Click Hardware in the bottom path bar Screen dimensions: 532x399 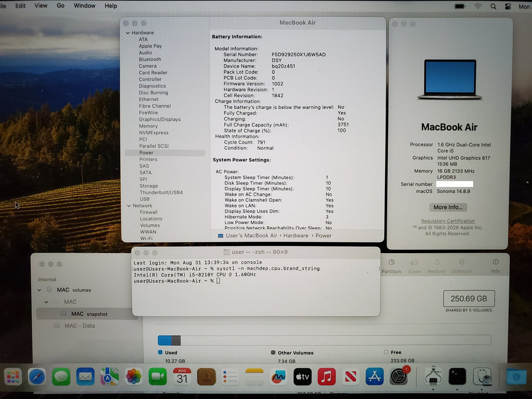point(296,235)
